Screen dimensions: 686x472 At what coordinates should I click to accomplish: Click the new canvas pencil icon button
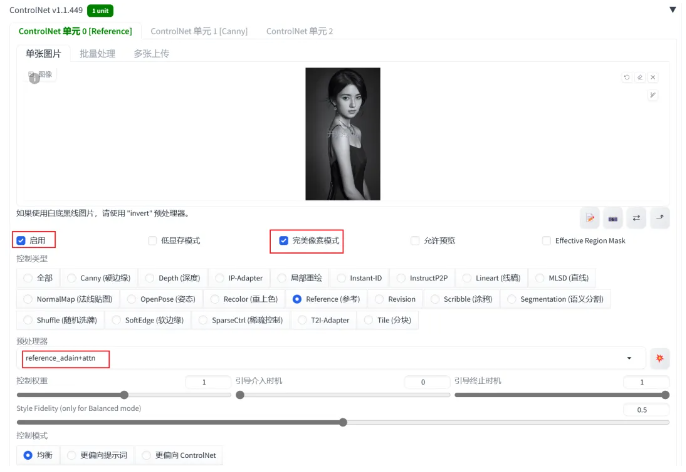pyautogui.click(x=590, y=218)
